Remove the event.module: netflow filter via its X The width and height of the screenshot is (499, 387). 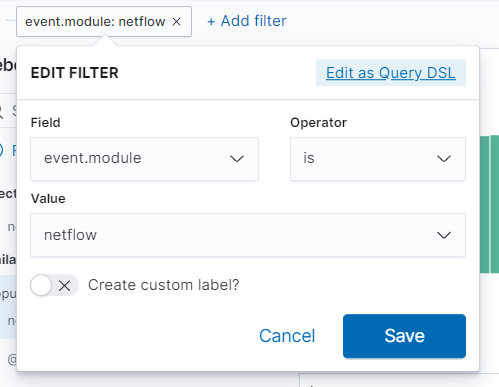[x=177, y=22]
